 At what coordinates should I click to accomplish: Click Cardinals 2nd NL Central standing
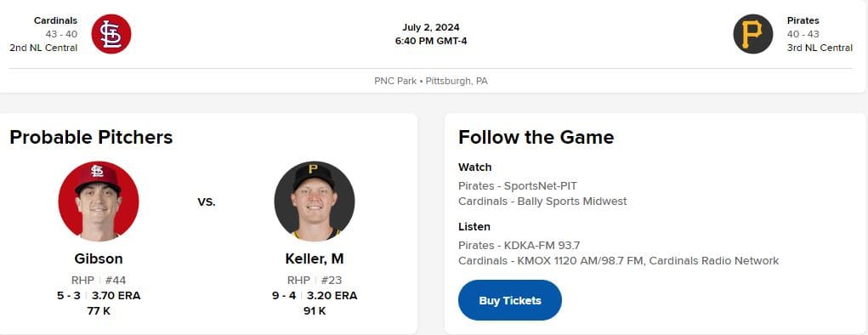(x=43, y=48)
